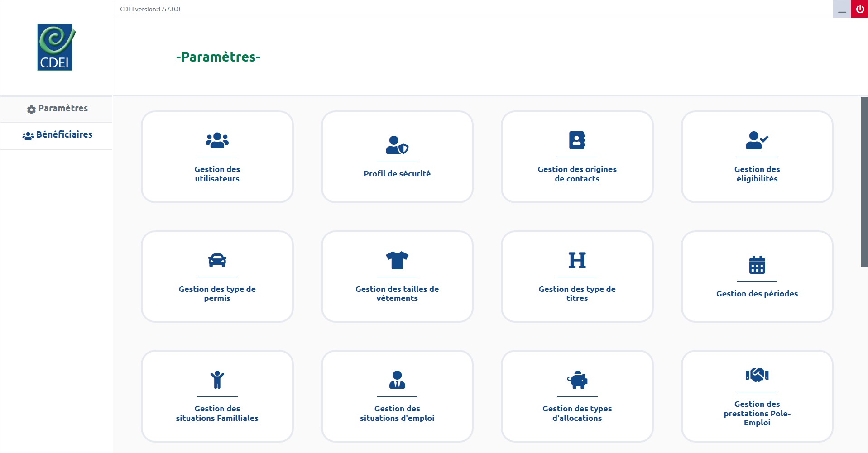Click the Gestion des tailles de vêtements label
The image size is (868, 453).
(397, 294)
